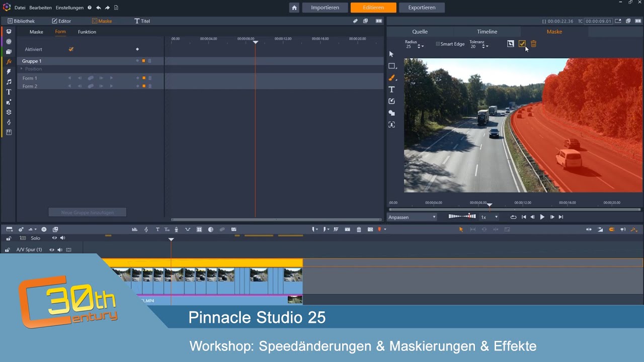The image size is (644, 362).
Task: Click the trash icon in timeline toolbar
Action: pyautogui.click(x=359, y=229)
